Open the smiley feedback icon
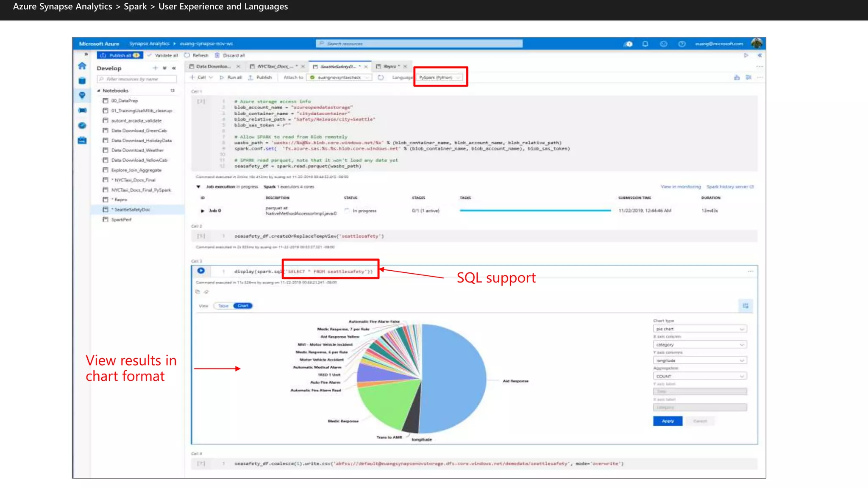 [663, 44]
